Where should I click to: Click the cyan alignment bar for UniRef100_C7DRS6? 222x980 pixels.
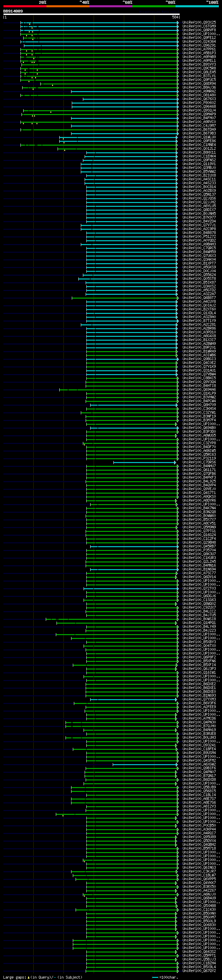pos(145,463)
